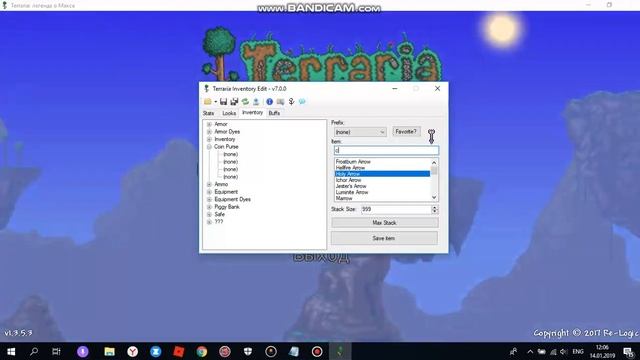Show hidden system tray icons chevron
640x360 pixels.
pos(530,351)
